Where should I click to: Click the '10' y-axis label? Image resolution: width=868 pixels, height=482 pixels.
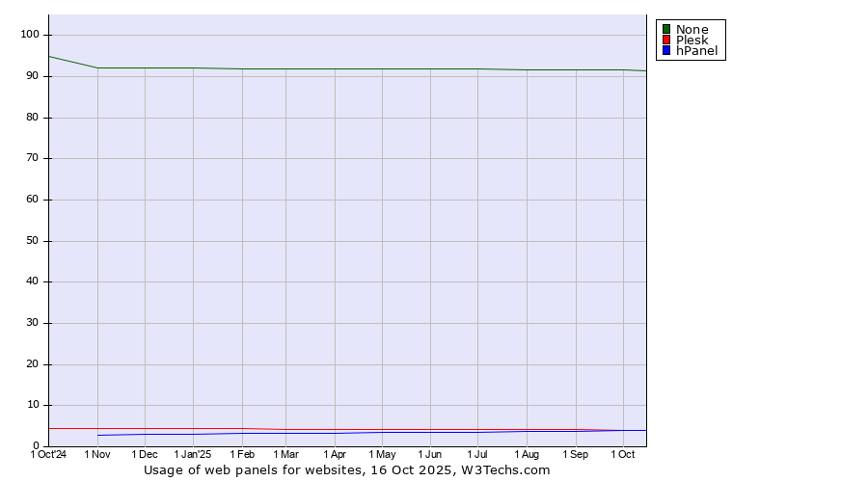32,405
